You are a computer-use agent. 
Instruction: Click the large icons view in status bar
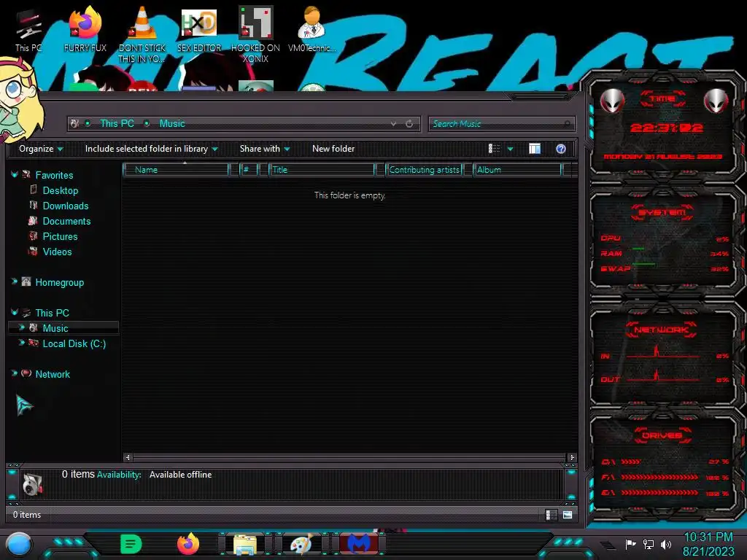[x=567, y=515]
